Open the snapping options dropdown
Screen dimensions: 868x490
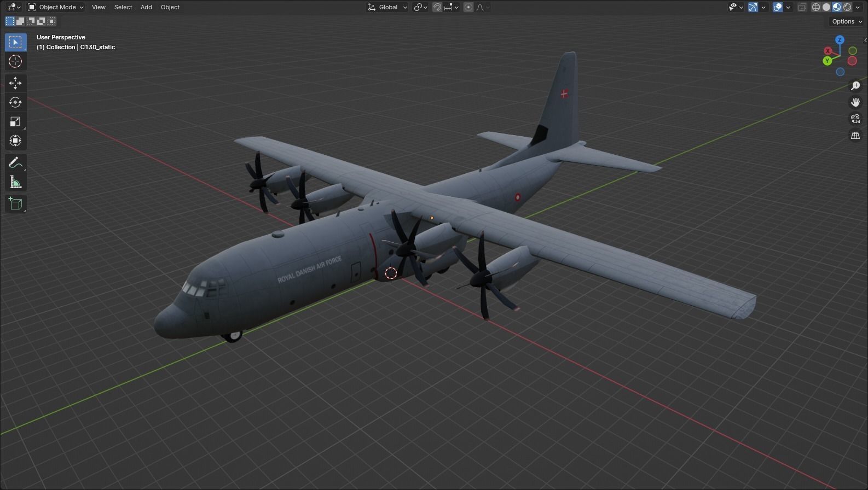click(452, 7)
